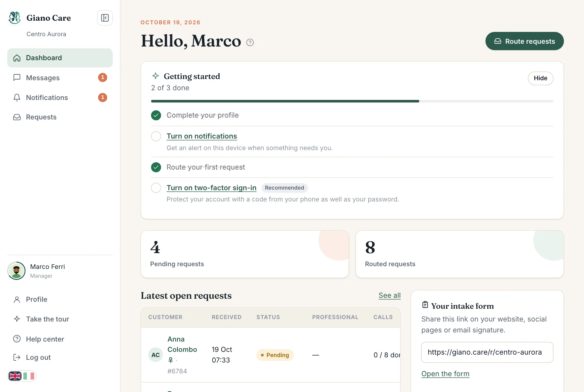Image resolution: width=584 pixels, height=392 pixels.
Task: Click the Getting started progress bar
Action: click(x=352, y=101)
